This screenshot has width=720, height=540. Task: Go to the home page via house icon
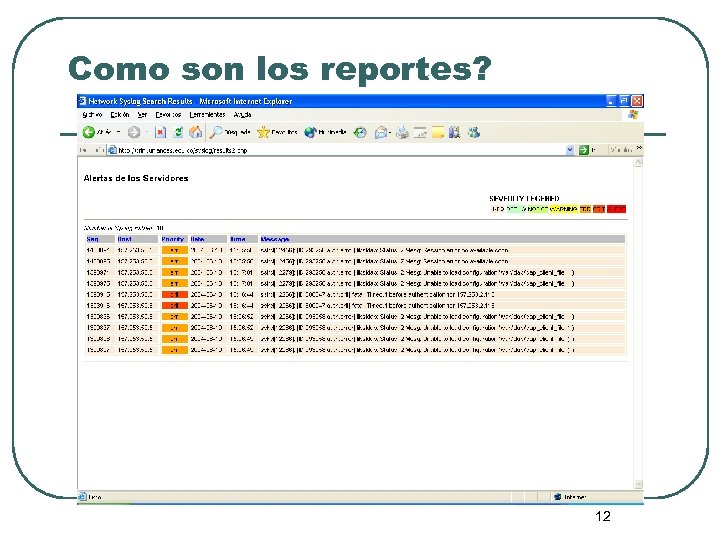point(196,132)
